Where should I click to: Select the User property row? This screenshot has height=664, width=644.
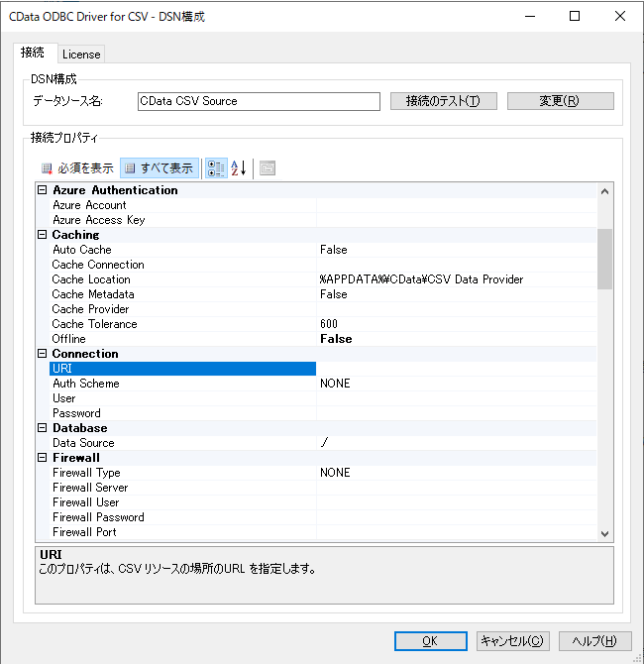click(182, 398)
